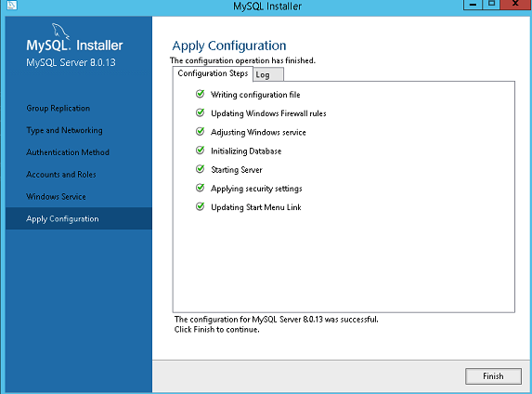Choose Windows Service in the left navigation
Viewport: 532px width, 394px height.
56,197
